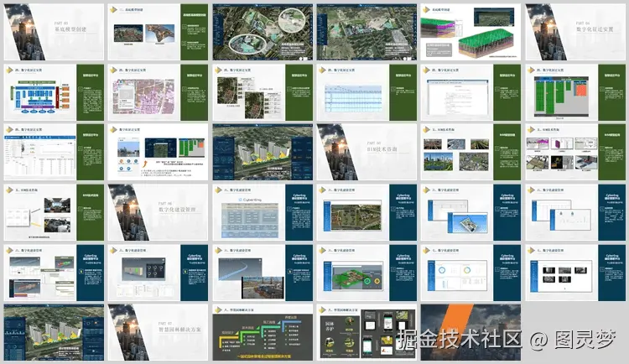Select the slide with red and green 3D model screenshots
Screen dimensions: 629x364
coord(54,273)
